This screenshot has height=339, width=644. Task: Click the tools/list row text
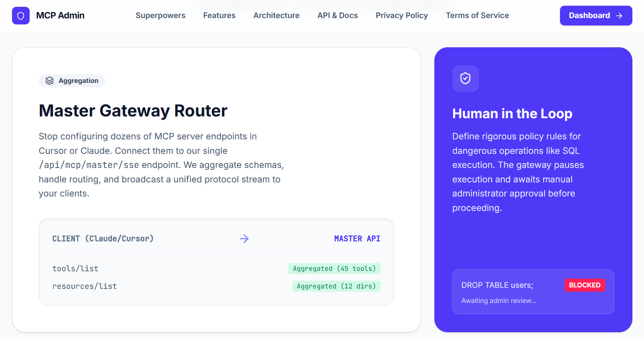pos(75,269)
